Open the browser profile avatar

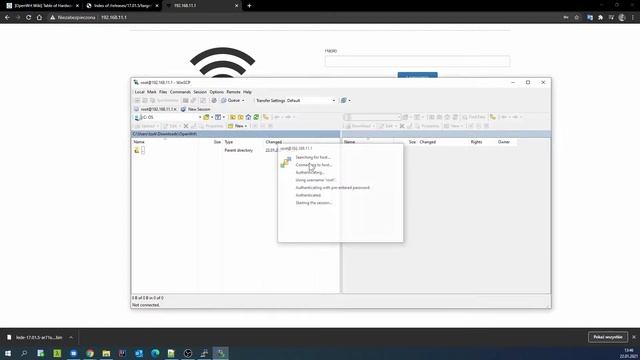(x=622, y=18)
